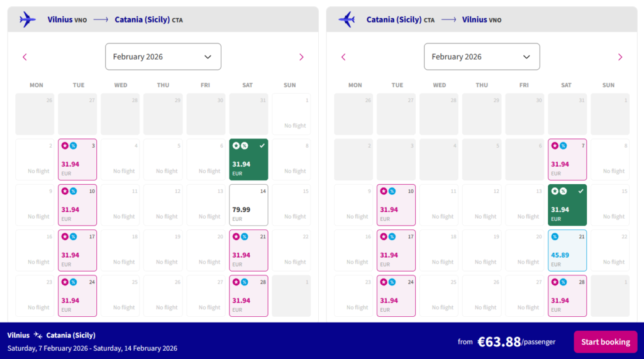This screenshot has height=359, width=644.
Task: Select outbound Saturday 14 fare of 79.99 EUR
Action: point(248,205)
